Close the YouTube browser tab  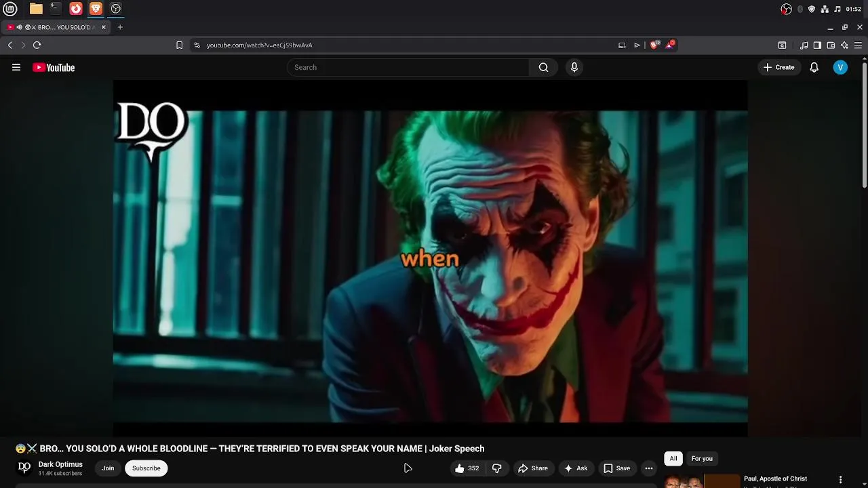[104, 27]
